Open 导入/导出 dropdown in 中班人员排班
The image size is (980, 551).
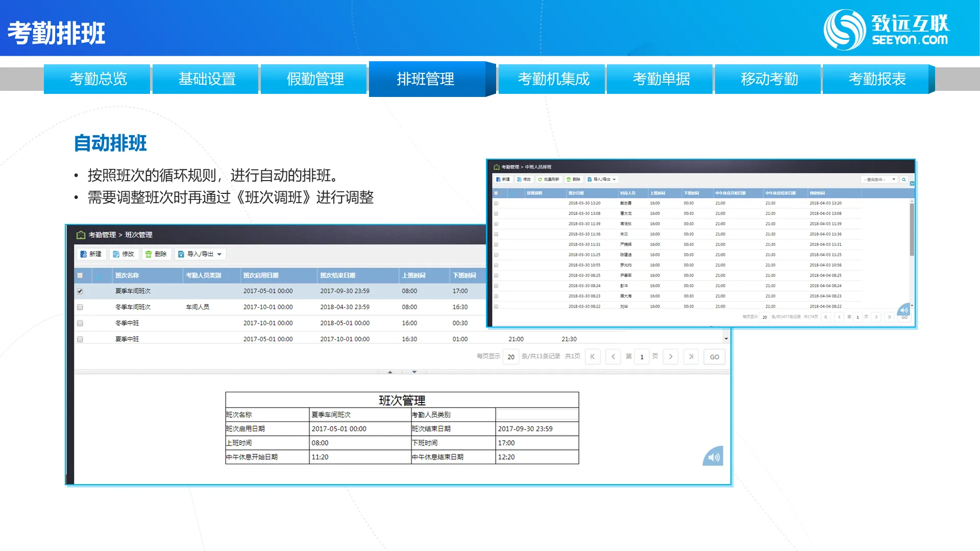click(602, 180)
